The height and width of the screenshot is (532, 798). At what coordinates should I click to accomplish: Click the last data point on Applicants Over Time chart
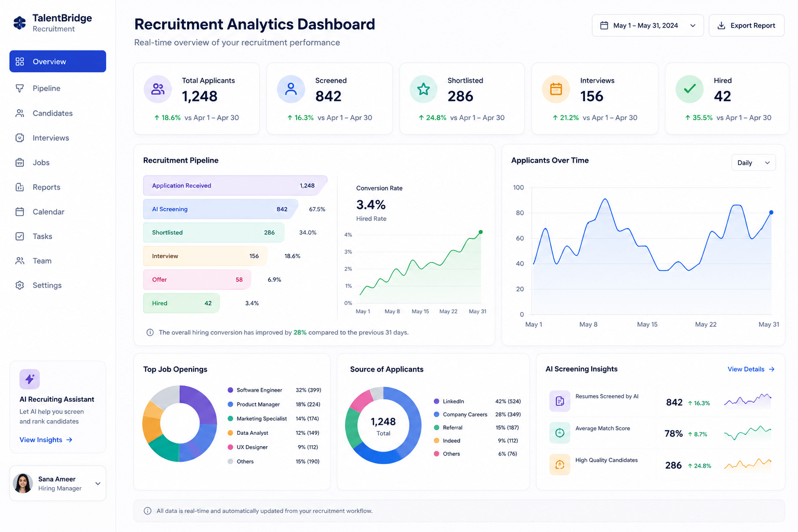[x=771, y=212]
